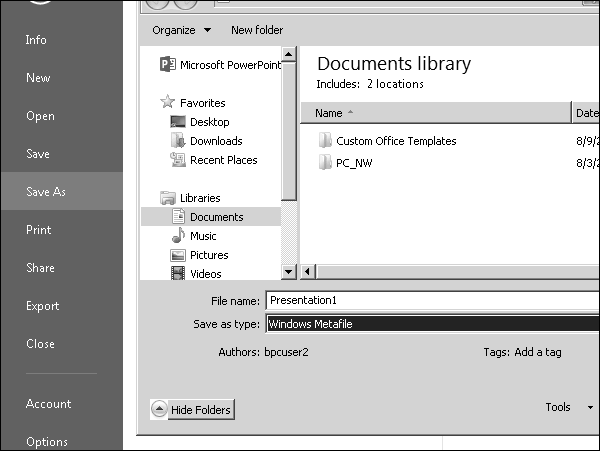Select Microsoft PowerPoint tree node
This screenshot has width=600, height=451.
pyautogui.click(x=231, y=65)
